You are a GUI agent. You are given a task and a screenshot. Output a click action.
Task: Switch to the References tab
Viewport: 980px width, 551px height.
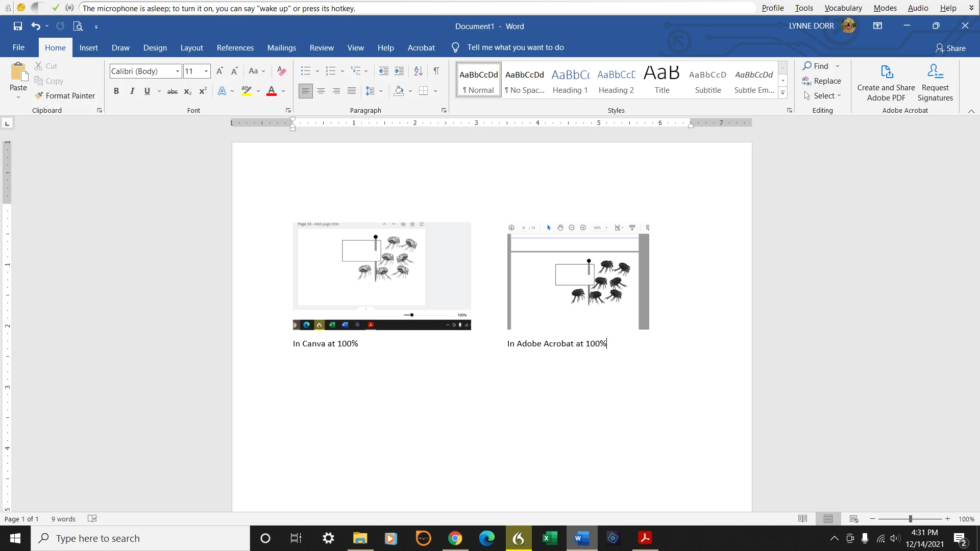[235, 47]
